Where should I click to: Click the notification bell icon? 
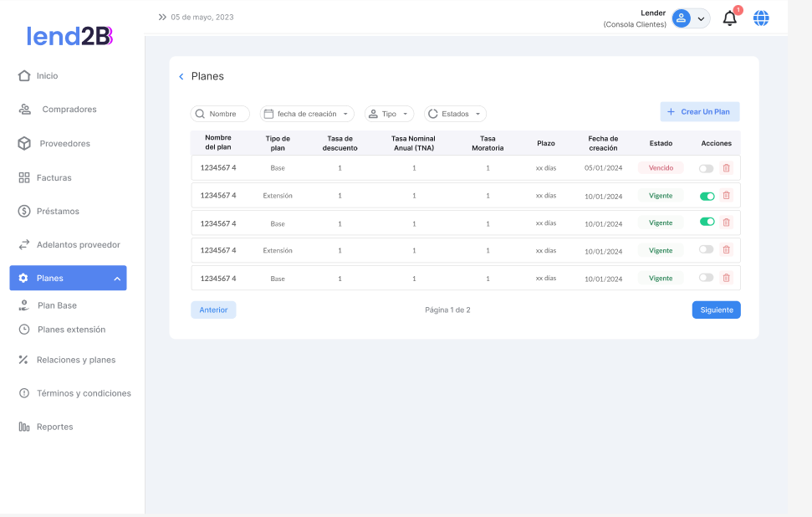click(730, 18)
